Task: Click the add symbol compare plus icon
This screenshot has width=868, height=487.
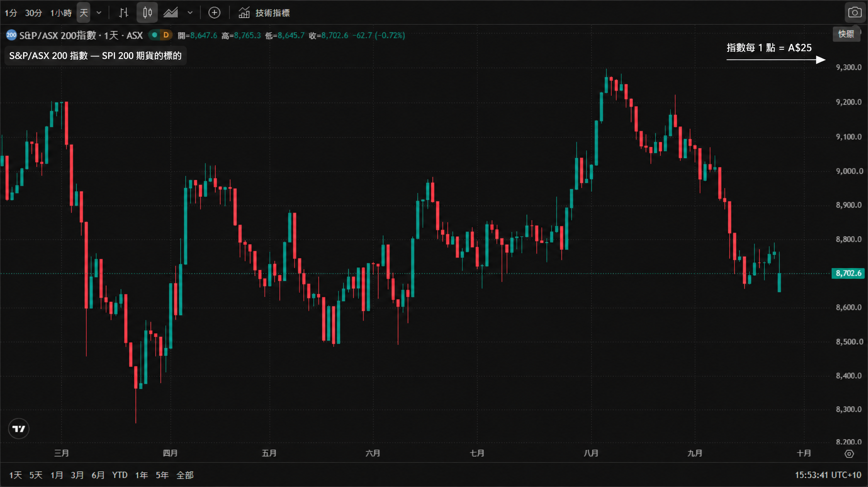Action: 214,13
